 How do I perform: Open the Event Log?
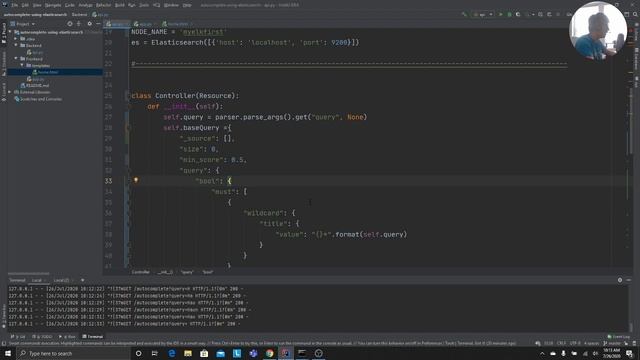click(x=618, y=337)
